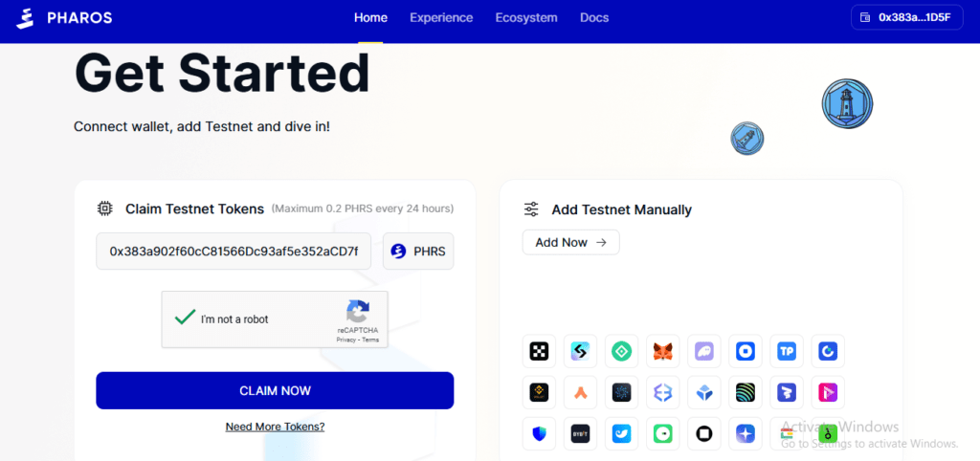Pick the purple Phantom ghost wallet icon

pyautogui.click(x=704, y=351)
